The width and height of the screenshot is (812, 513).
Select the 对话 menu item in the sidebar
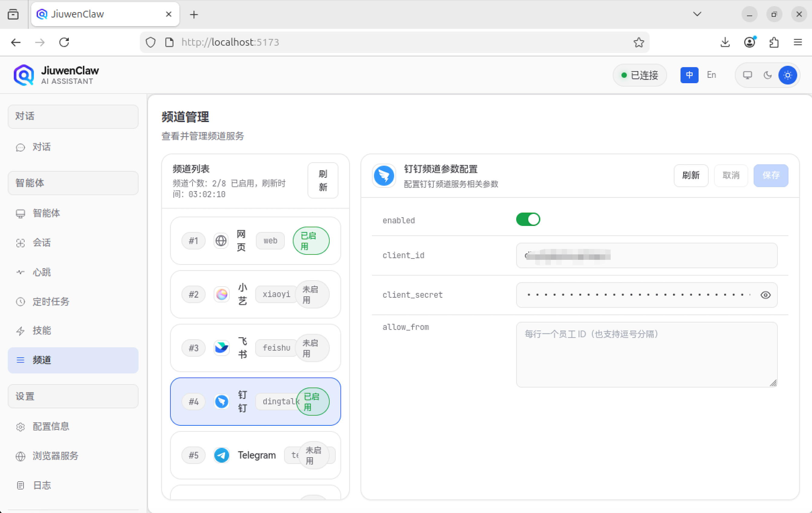click(41, 147)
